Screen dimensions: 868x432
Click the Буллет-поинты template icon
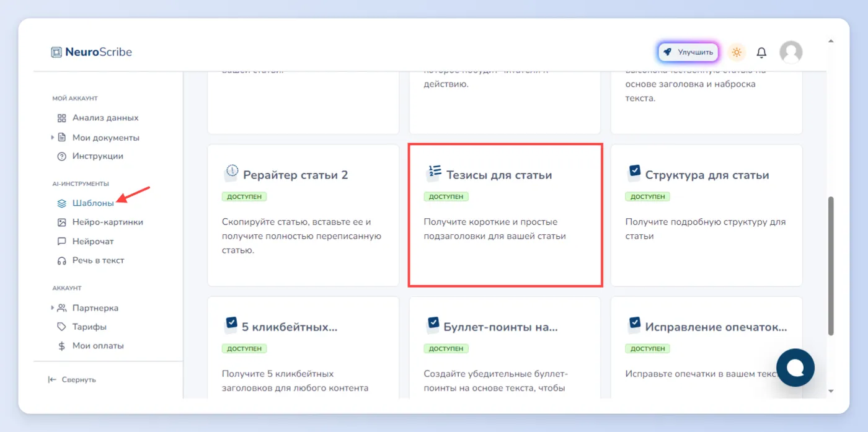point(433,325)
